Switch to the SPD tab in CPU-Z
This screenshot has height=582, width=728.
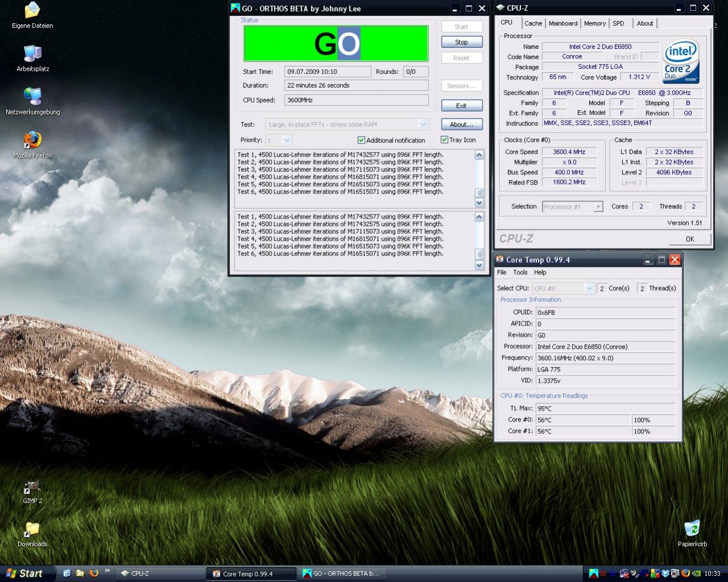[x=619, y=23]
